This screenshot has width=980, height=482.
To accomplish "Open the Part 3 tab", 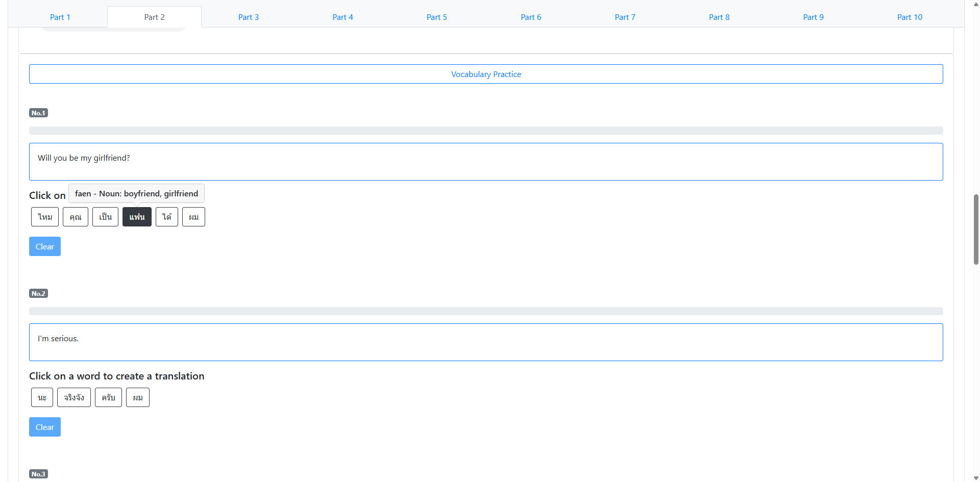I will pos(248,17).
